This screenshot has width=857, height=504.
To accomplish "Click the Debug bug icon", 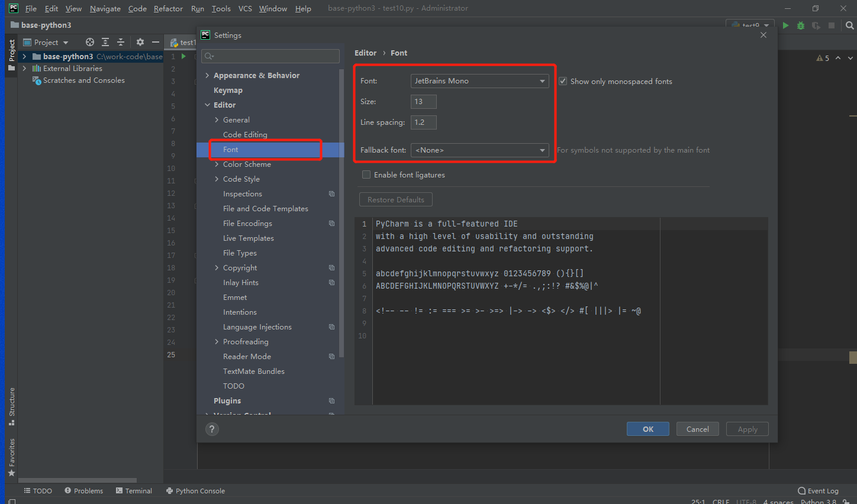I will click(801, 25).
